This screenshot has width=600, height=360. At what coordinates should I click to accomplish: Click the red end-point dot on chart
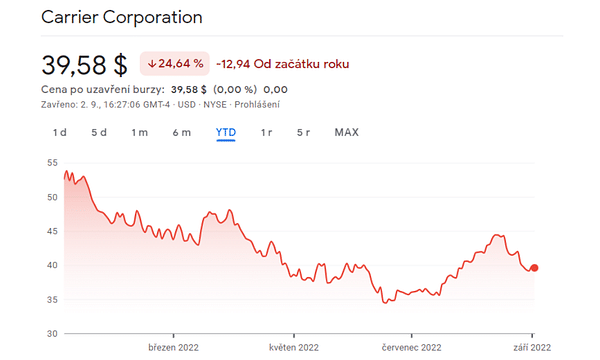535,268
